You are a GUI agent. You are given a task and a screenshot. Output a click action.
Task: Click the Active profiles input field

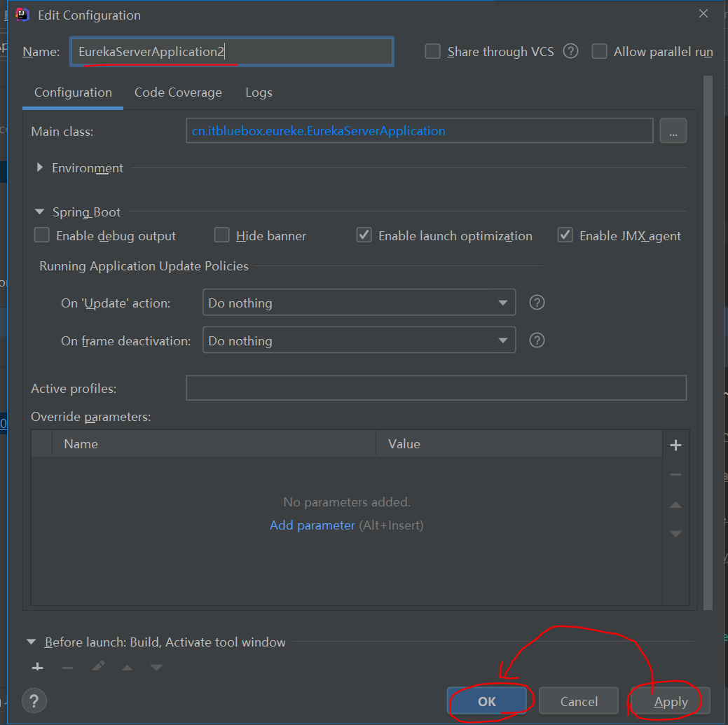click(436, 388)
